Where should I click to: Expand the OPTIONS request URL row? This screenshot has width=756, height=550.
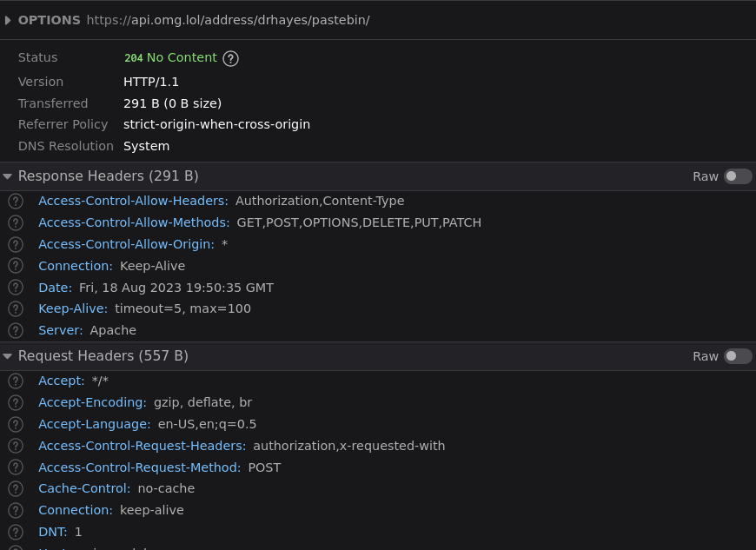click(x=8, y=20)
